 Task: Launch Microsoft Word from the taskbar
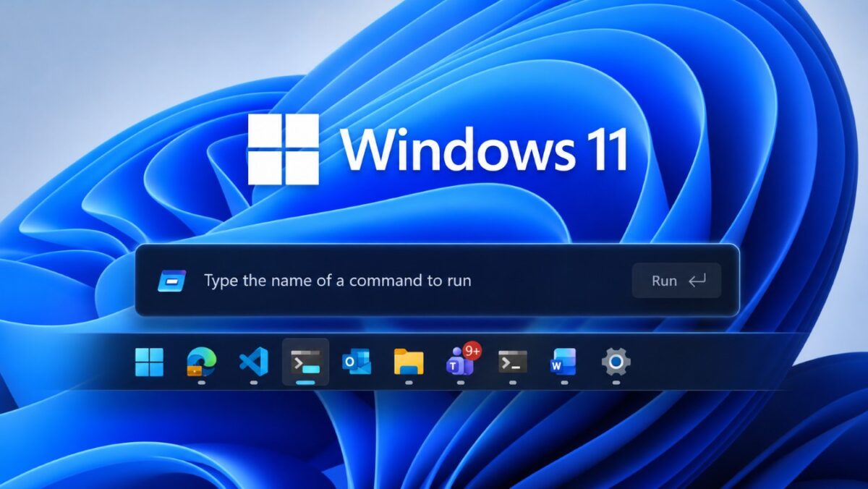[563, 361]
